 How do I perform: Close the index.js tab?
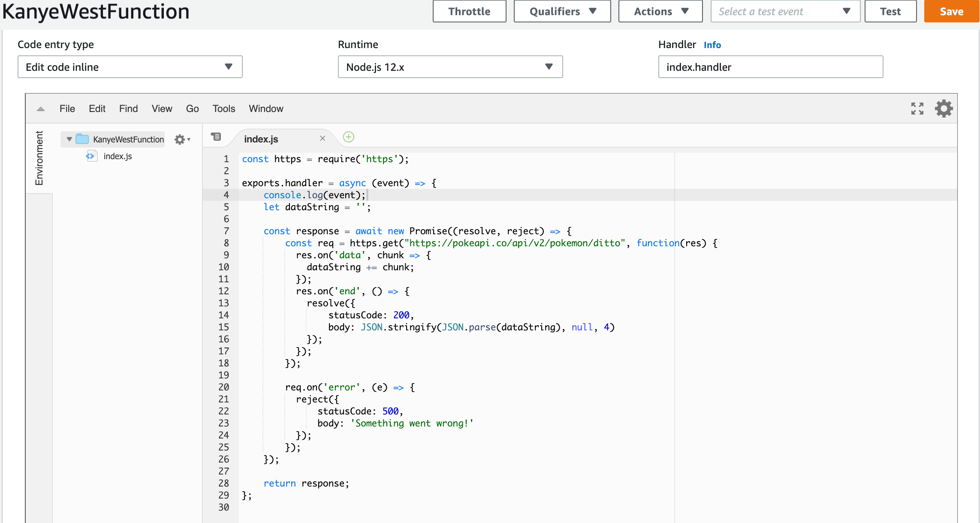coord(323,138)
